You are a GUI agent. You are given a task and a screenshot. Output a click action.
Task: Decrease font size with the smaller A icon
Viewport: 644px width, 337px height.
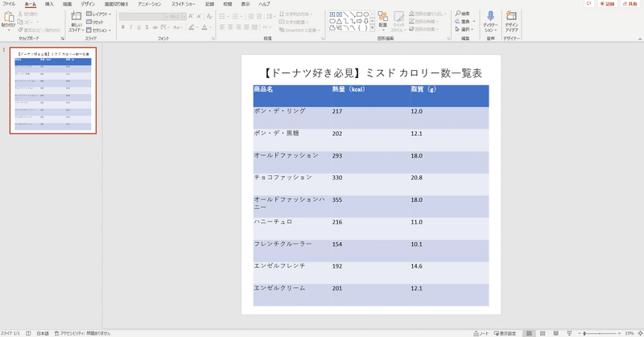199,16
